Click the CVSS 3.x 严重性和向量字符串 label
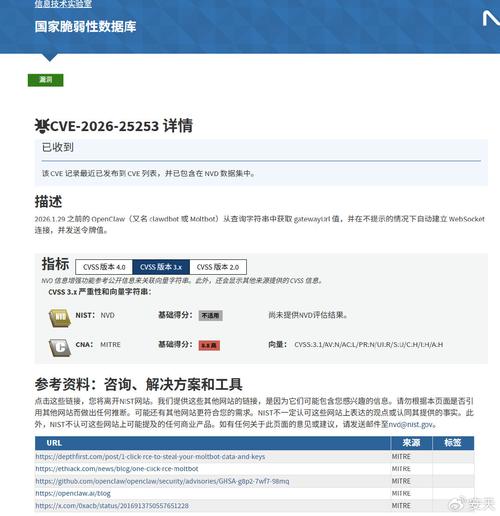Screen dimensions: 500x516 coord(100,292)
